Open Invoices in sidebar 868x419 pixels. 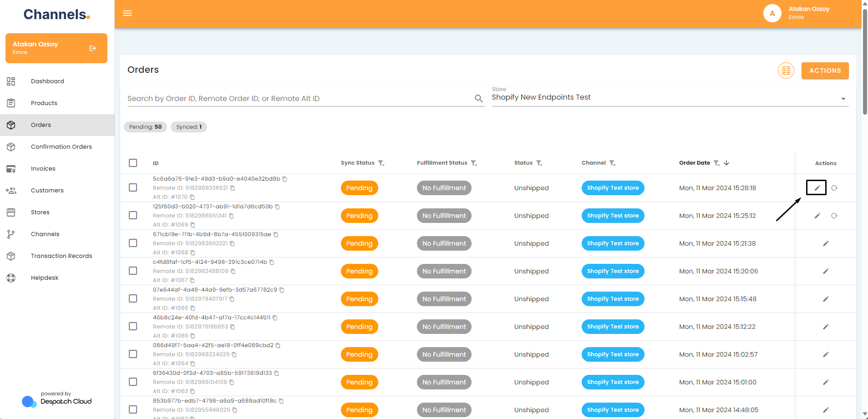[x=57, y=169]
